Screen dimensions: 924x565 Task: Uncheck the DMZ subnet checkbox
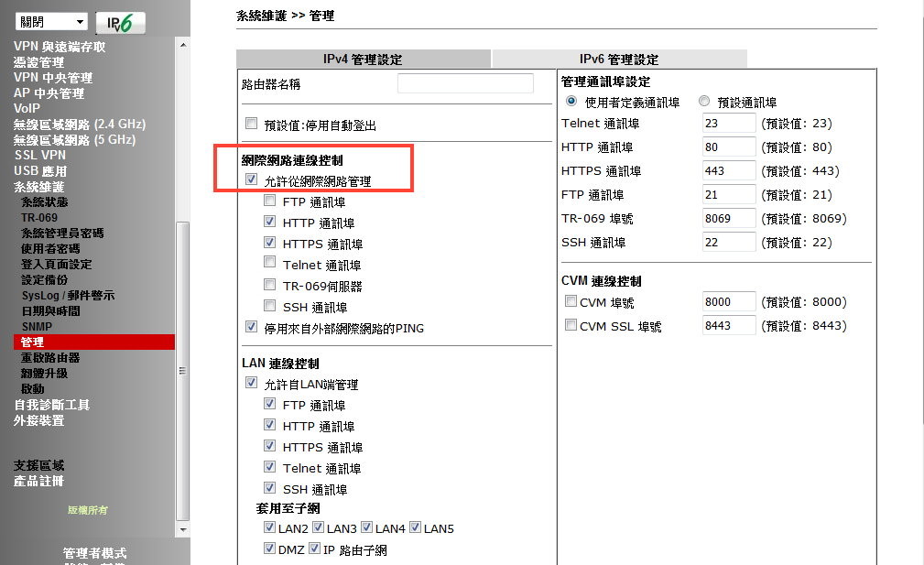click(269, 549)
